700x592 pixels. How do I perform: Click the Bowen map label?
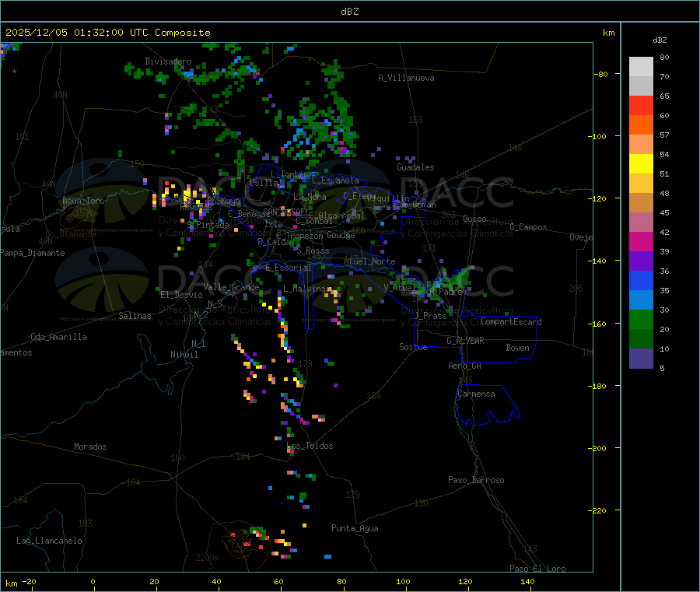(518, 348)
